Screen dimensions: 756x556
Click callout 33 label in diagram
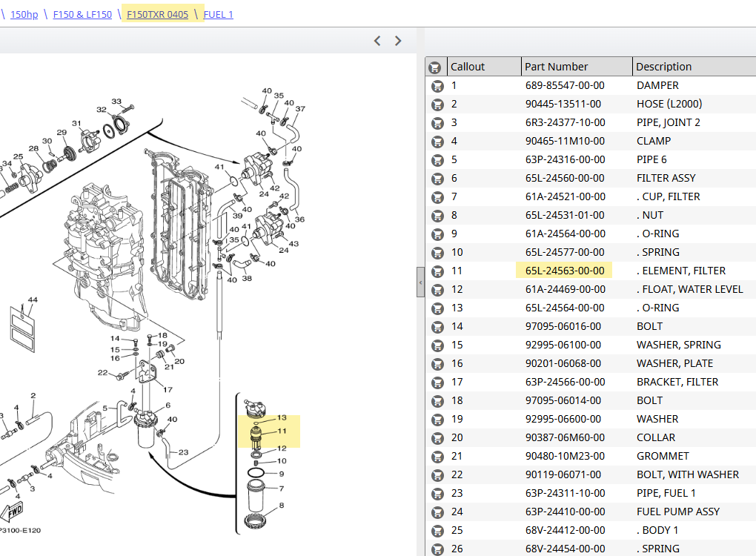pyautogui.click(x=116, y=102)
